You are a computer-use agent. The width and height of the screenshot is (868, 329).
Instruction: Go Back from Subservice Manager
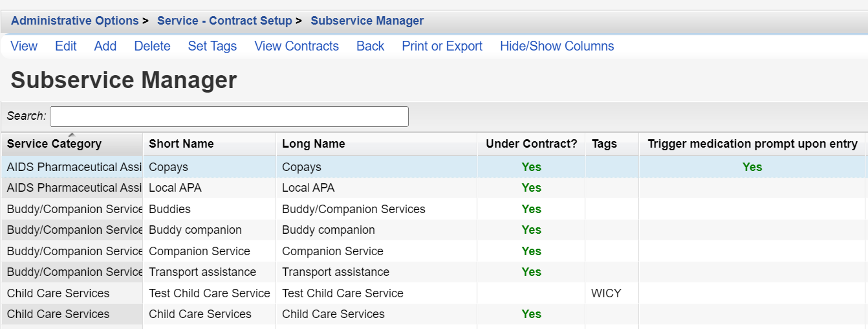coord(370,46)
